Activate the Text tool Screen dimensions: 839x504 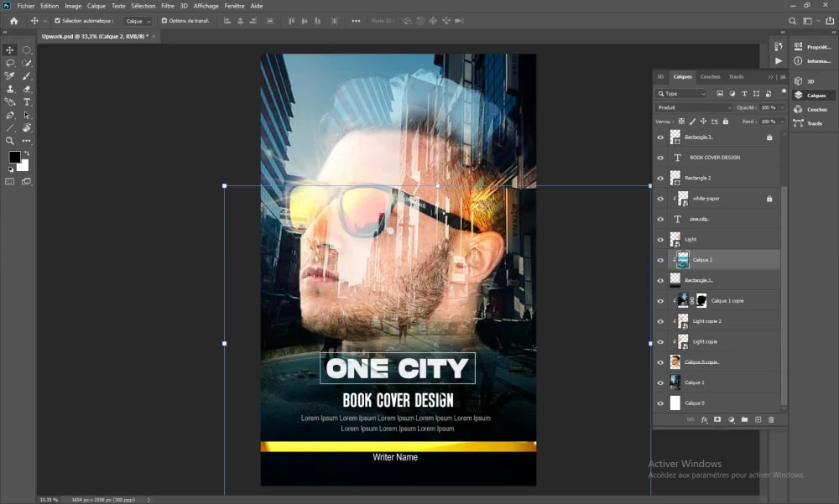26,102
